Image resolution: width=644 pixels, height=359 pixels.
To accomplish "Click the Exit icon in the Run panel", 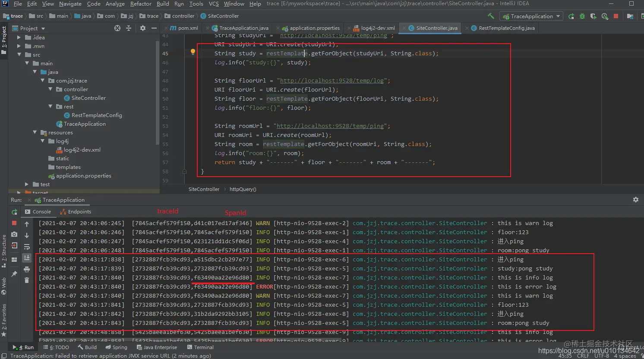I will [x=14, y=245].
